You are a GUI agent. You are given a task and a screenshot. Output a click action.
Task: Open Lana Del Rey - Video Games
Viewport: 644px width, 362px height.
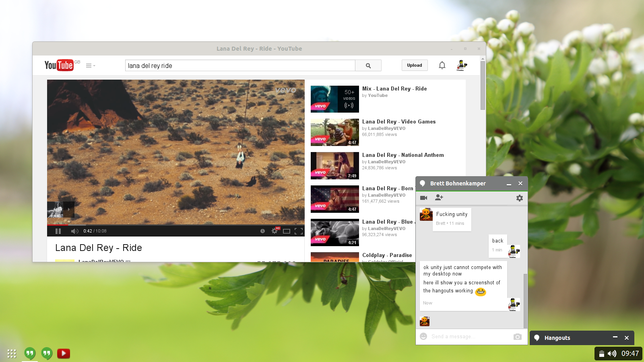coord(399,121)
